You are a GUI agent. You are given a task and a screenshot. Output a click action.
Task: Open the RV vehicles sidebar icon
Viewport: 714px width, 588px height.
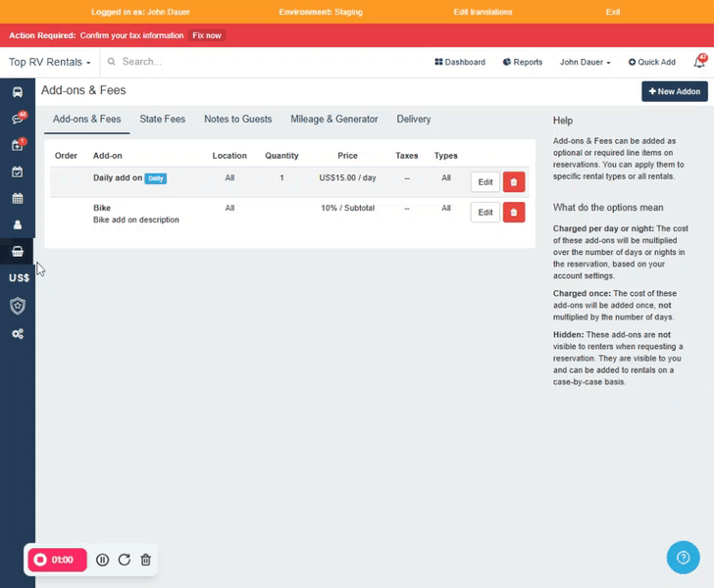(x=18, y=92)
